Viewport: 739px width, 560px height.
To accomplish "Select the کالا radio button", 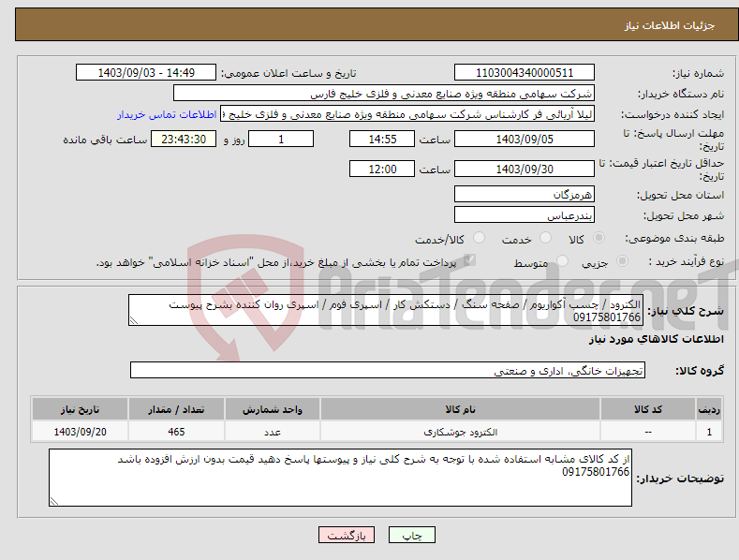I will 599,238.
